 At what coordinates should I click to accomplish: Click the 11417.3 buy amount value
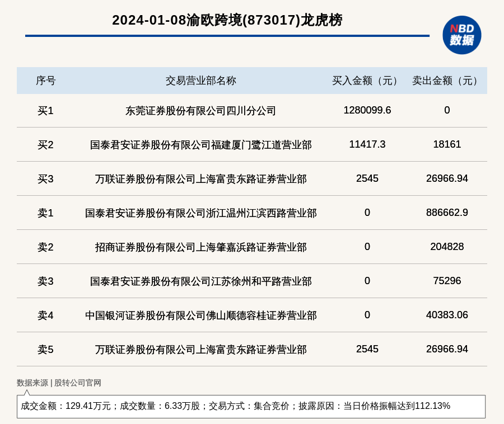(x=367, y=144)
